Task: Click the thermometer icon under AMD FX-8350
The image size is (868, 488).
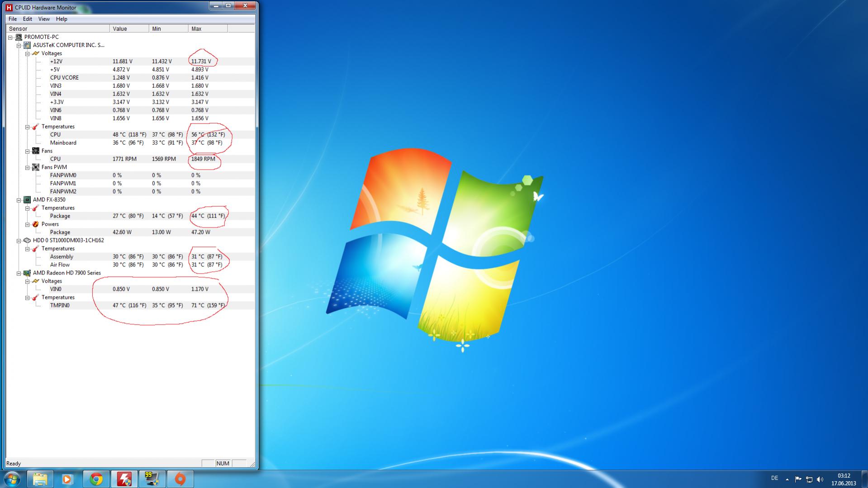Action: pyautogui.click(x=36, y=208)
